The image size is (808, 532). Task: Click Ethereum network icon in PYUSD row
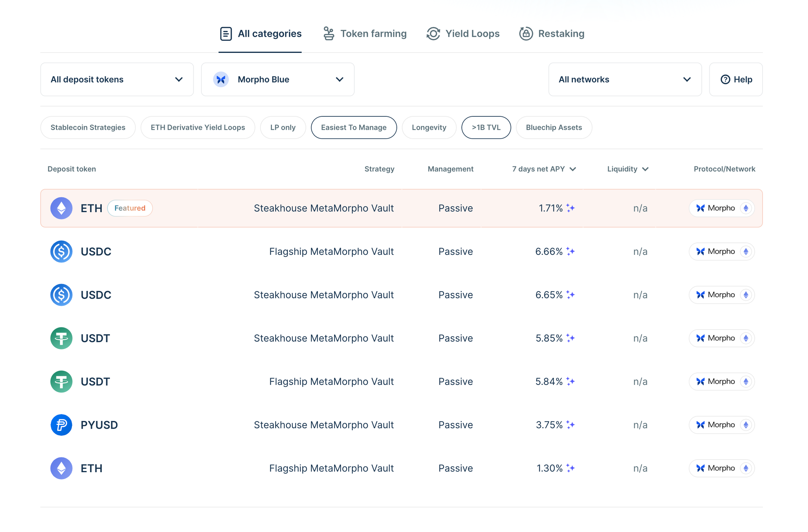pyautogui.click(x=746, y=425)
